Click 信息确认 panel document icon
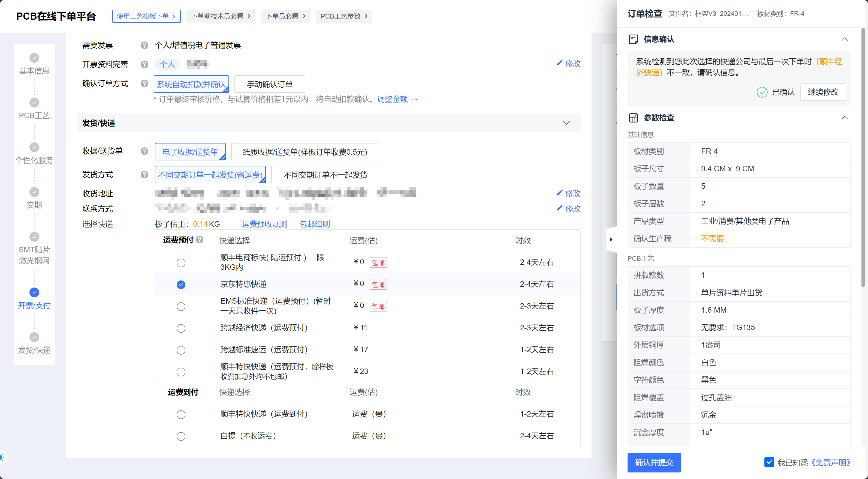This screenshot has width=868, height=479. (633, 39)
